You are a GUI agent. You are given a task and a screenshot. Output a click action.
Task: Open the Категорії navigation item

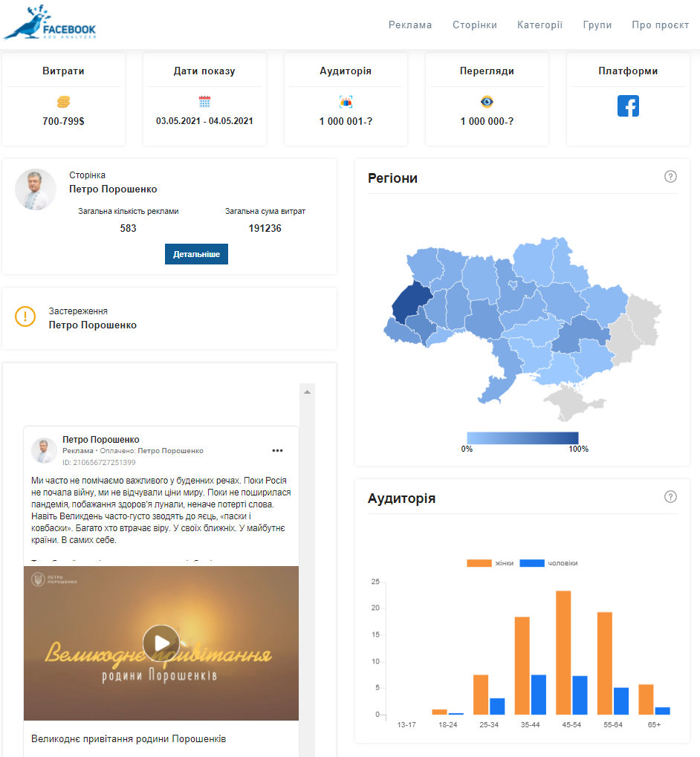(x=539, y=25)
